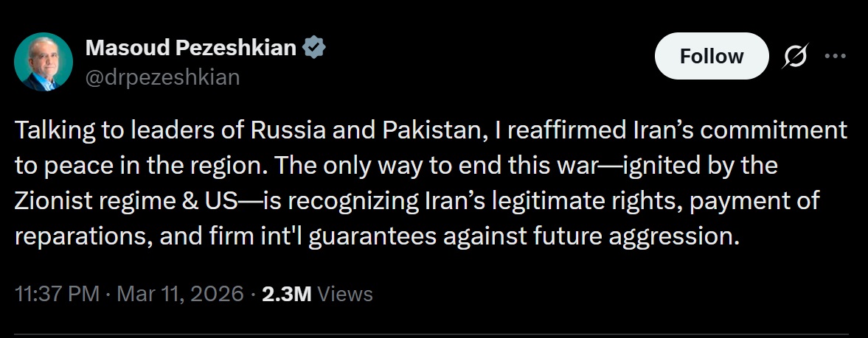Click the display name Masoud Pezeshkian

[x=191, y=49]
